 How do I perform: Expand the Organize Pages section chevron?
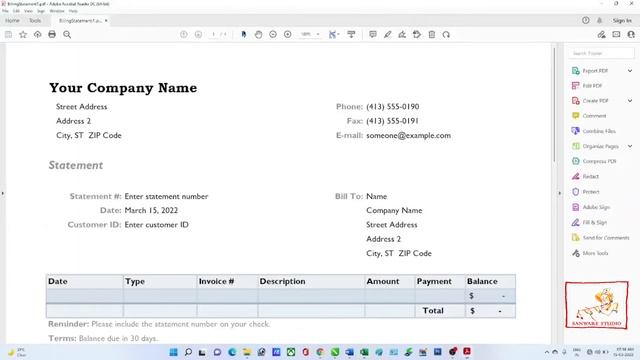tap(630, 146)
